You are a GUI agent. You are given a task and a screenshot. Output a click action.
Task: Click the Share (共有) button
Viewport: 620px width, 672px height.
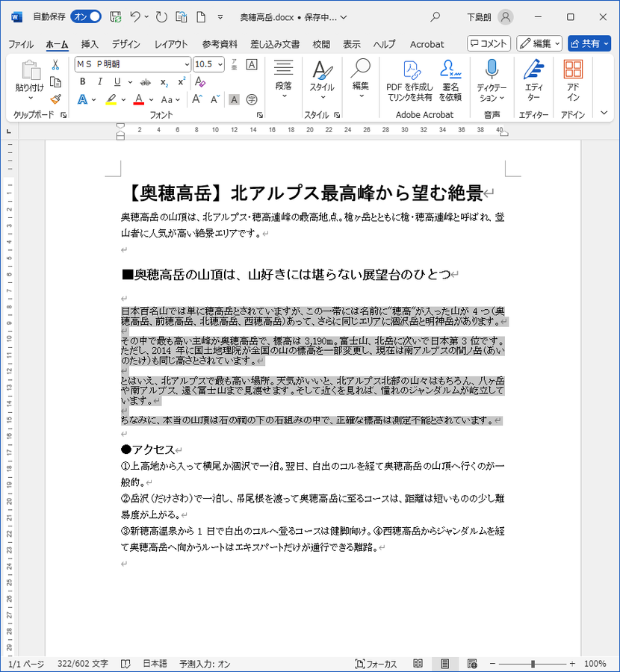[589, 44]
